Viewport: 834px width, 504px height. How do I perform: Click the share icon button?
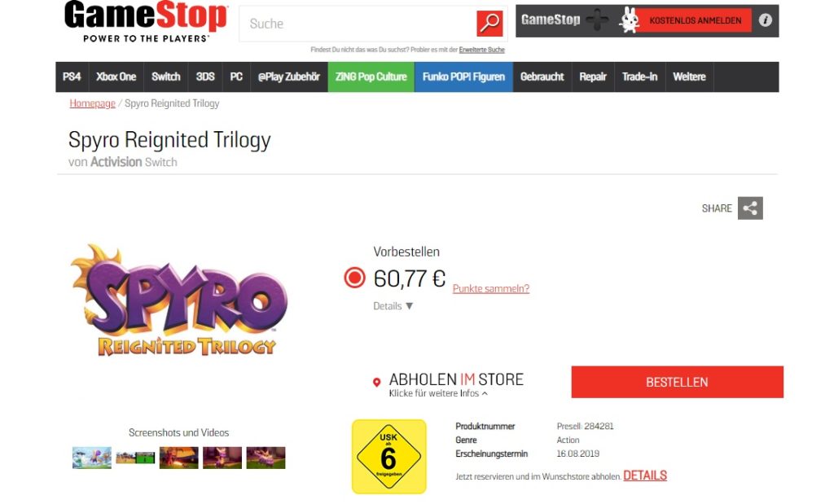[750, 208]
